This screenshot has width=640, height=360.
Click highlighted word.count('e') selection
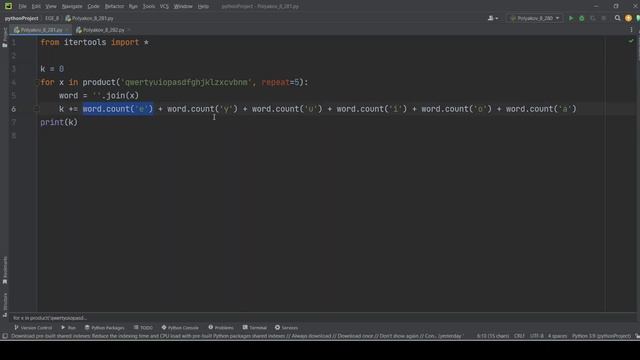pos(118,109)
